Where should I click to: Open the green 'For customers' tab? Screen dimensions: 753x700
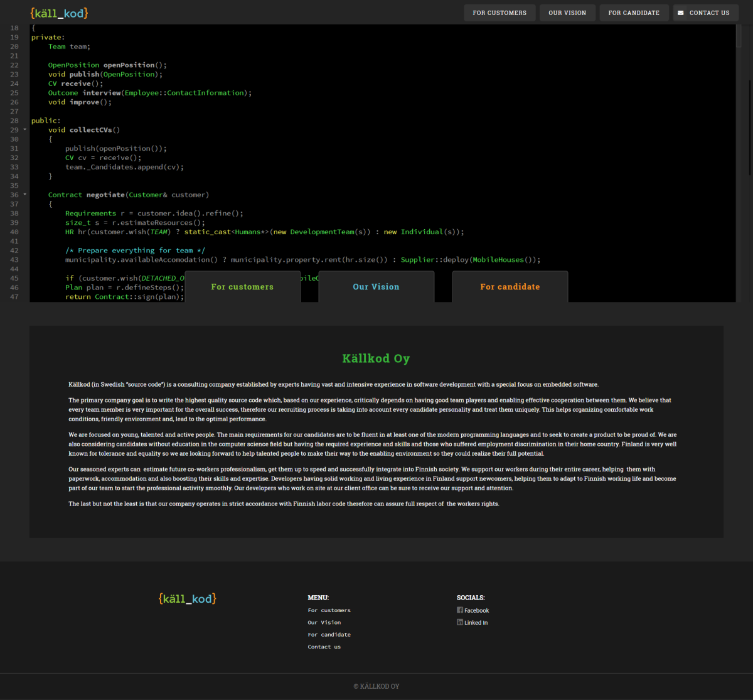(242, 287)
